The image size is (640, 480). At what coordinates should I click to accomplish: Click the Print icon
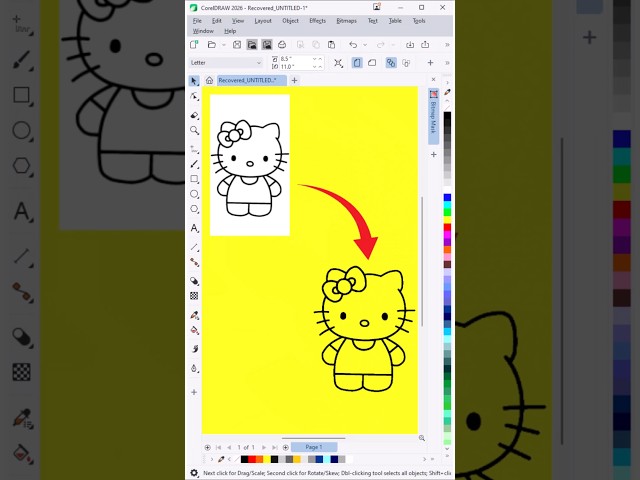point(282,44)
